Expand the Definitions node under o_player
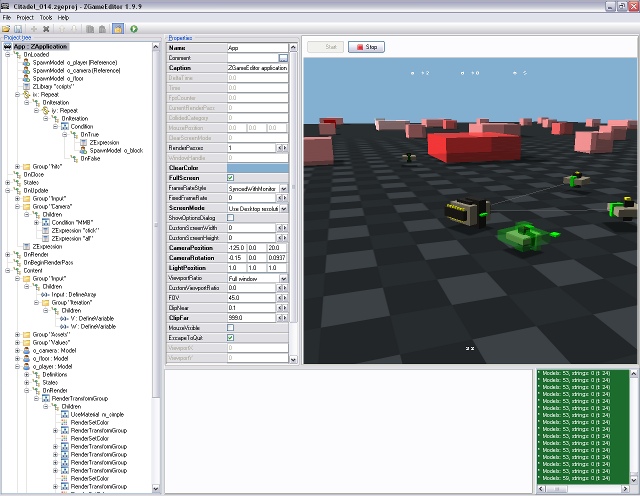 [x=27, y=375]
